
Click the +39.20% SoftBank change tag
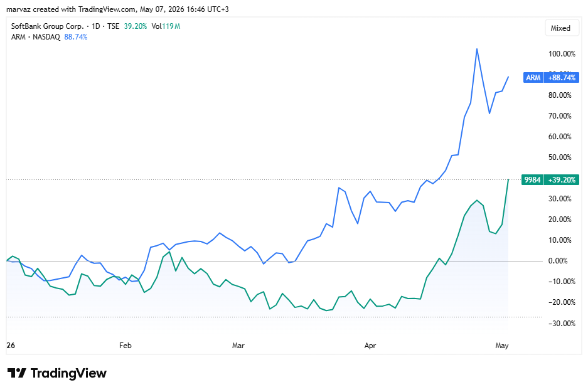(x=562, y=180)
